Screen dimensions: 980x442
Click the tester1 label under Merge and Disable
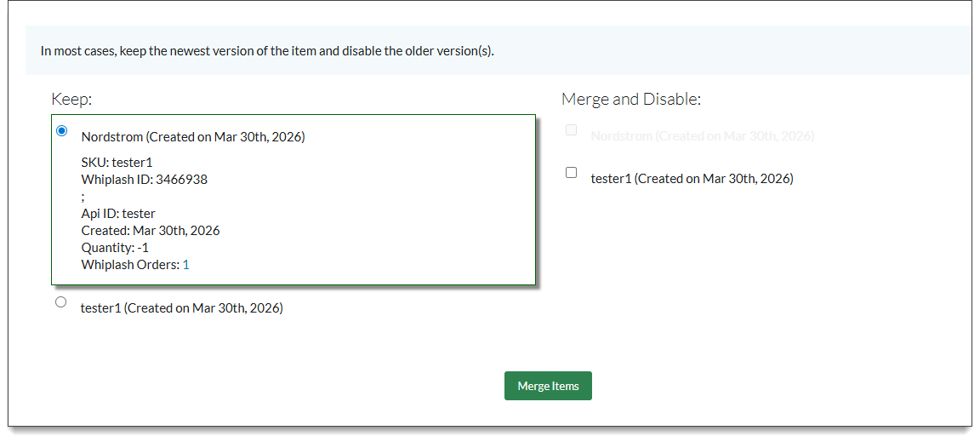[692, 179]
